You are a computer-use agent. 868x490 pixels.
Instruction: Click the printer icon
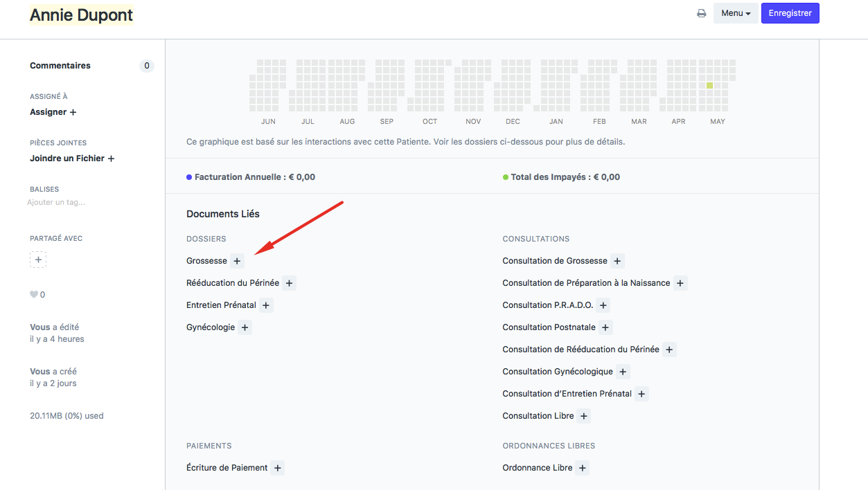point(701,13)
